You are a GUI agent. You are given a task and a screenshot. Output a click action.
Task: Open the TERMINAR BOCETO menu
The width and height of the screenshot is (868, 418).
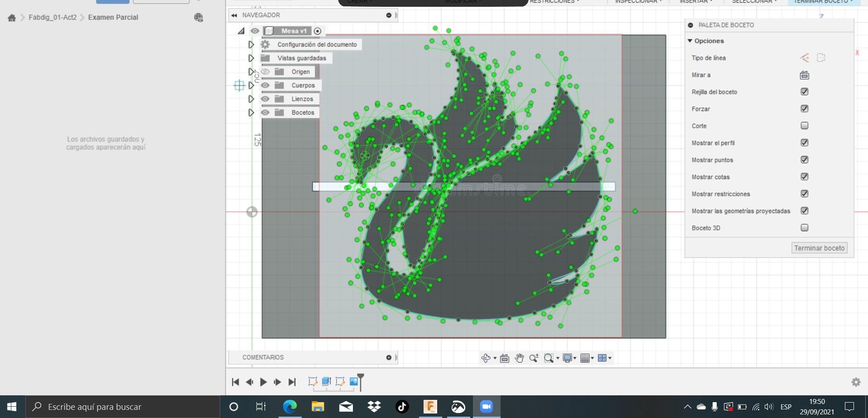tap(824, 2)
